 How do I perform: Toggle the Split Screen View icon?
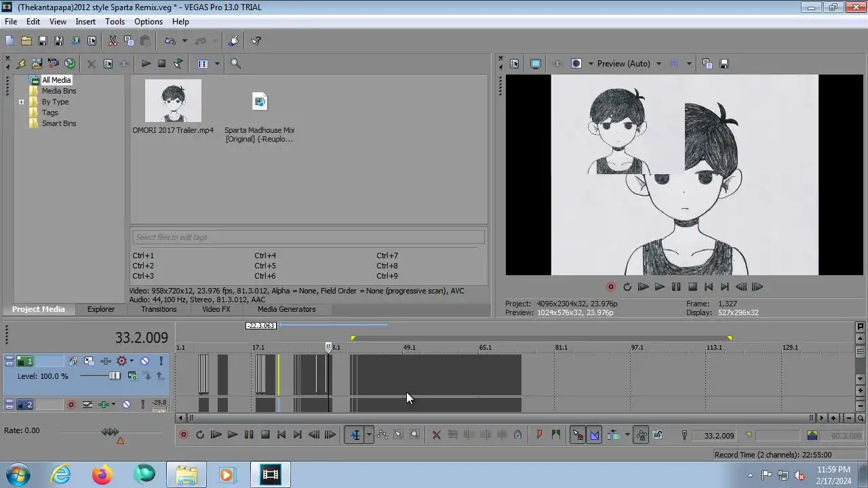pyautogui.click(x=576, y=64)
